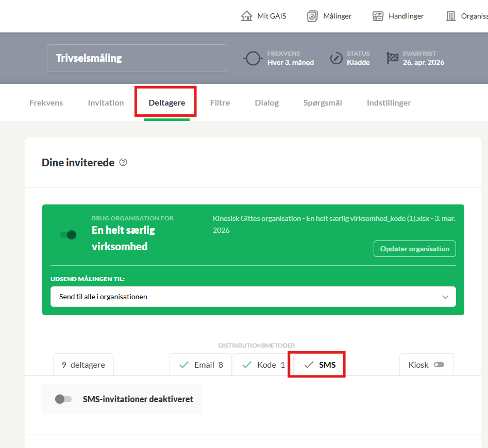Open help icon next to Dine inviterede
The image size is (488, 448).
pyautogui.click(x=123, y=162)
